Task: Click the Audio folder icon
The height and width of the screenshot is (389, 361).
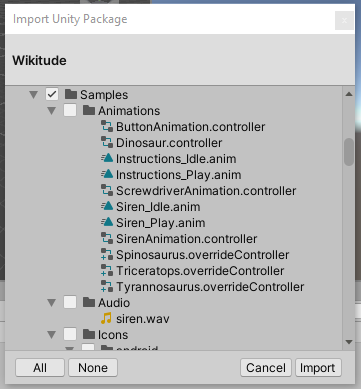Action: pos(89,303)
